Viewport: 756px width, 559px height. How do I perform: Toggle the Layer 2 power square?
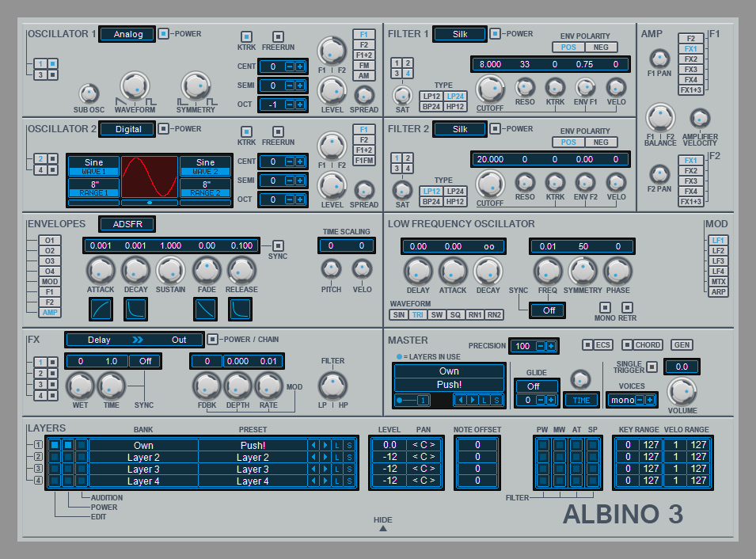pos(68,457)
